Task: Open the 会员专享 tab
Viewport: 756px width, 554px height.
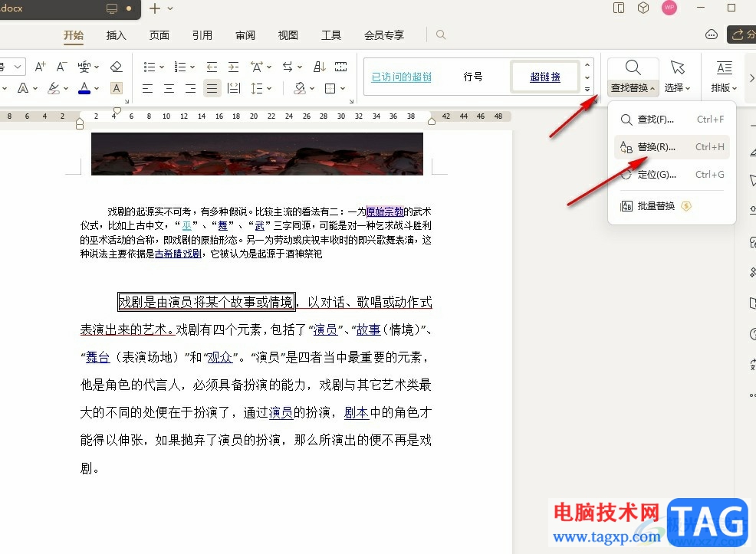Action: tap(384, 35)
